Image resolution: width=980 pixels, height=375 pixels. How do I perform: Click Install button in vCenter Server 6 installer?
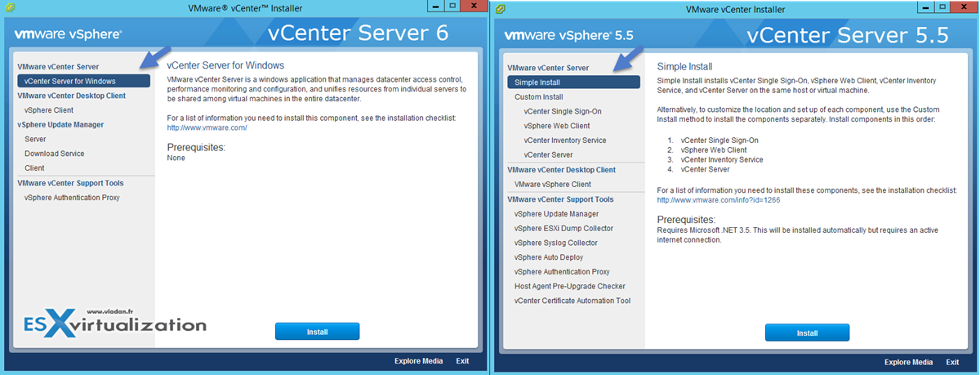[317, 333]
